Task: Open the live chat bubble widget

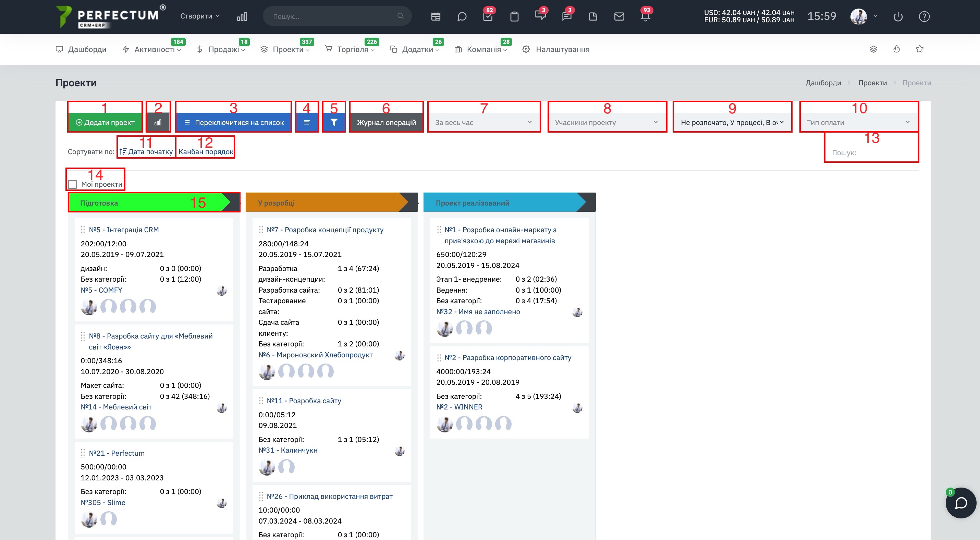Action: pos(960,503)
